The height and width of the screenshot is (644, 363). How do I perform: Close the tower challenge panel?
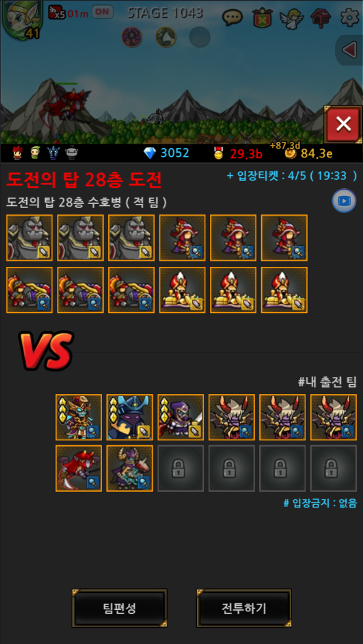[x=343, y=124]
